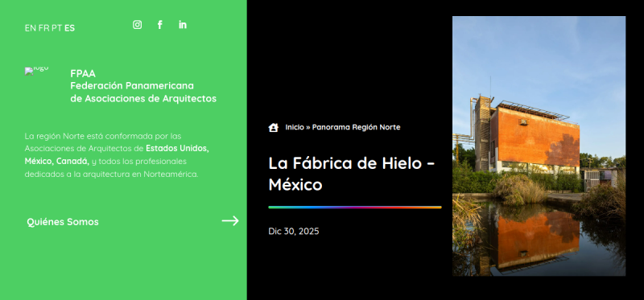The width and height of the screenshot is (644, 300).
Task: Go to Inicio breadcrumb link
Action: 295,127
